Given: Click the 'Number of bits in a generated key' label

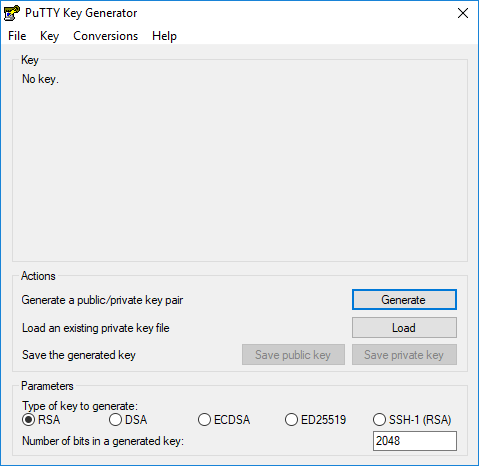Looking at the screenshot, I should pos(103,441).
